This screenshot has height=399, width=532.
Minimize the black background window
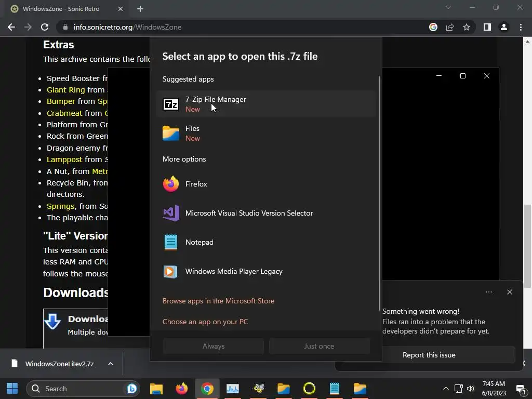439,76
